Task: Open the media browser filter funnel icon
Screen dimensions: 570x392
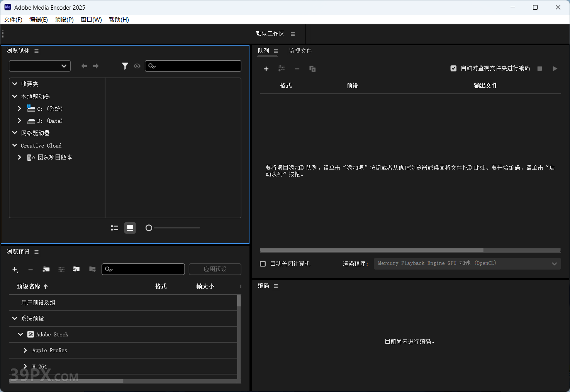Action: click(x=125, y=66)
